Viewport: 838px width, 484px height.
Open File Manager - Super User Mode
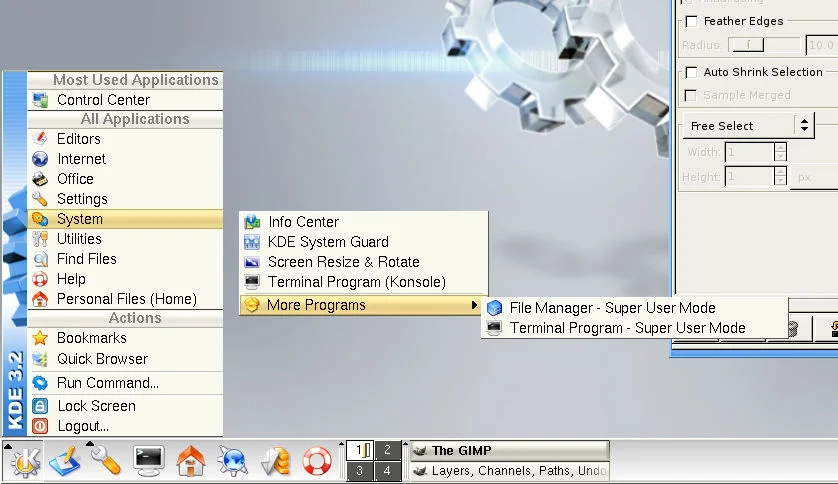[612, 308]
